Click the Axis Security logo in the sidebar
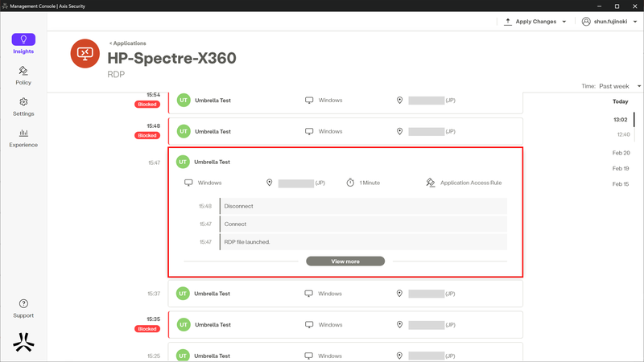This screenshot has height=362, width=644. (23, 343)
